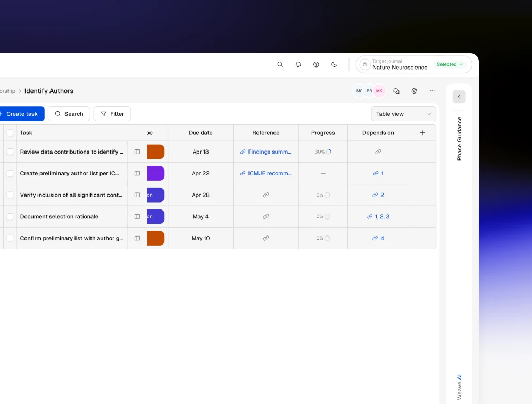This screenshot has width=532, height=404.
Task: Click MK user avatar
Action: coord(379,91)
